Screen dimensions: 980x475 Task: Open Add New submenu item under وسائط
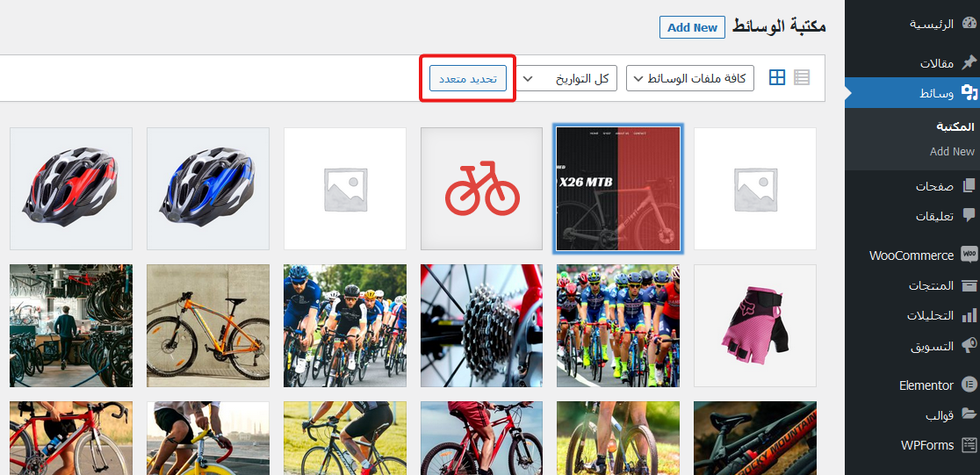[x=952, y=151]
